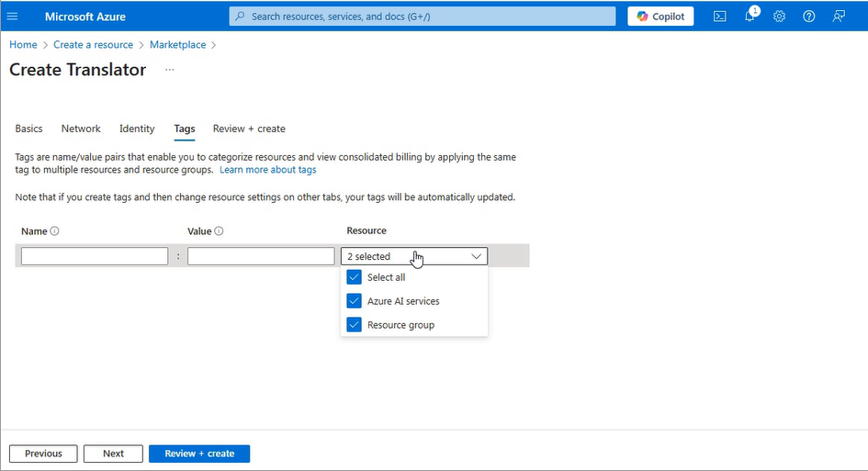Viewport: 868px width, 471px height.
Task: Open the feedback icon
Action: coord(839,17)
